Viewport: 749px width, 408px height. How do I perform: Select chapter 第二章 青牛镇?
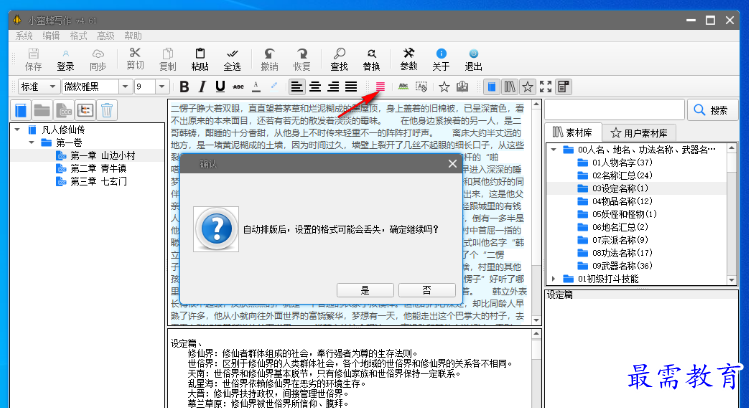(98, 169)
